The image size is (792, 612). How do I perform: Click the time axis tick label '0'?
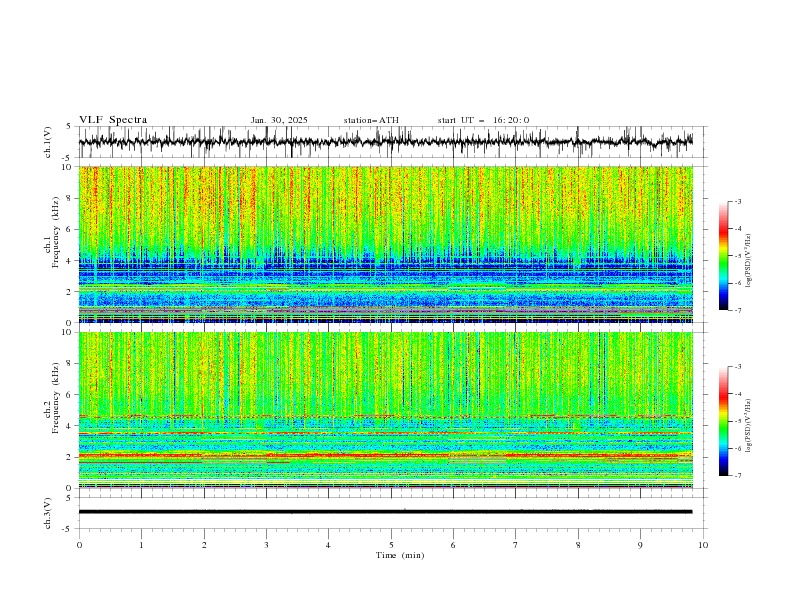pos(79,545)
